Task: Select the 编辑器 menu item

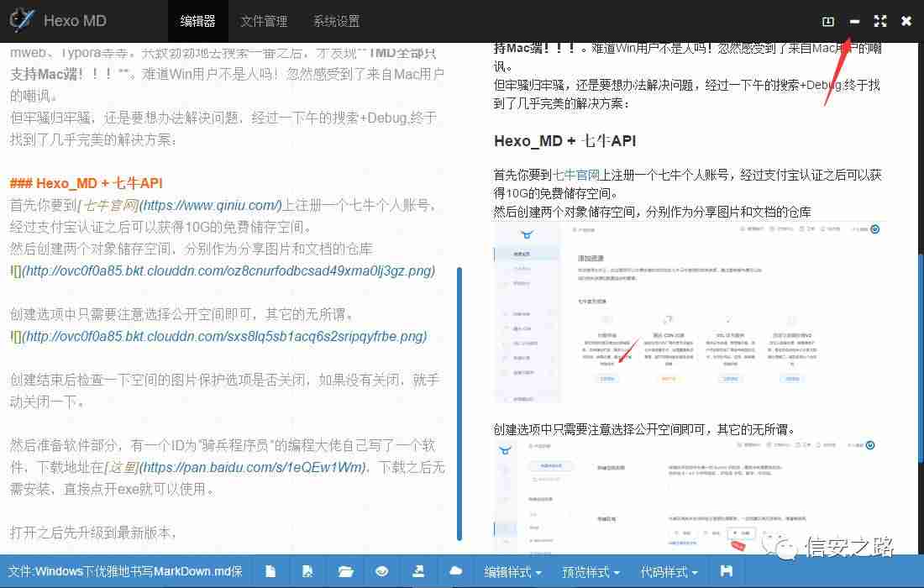Action: pos(198,21)
